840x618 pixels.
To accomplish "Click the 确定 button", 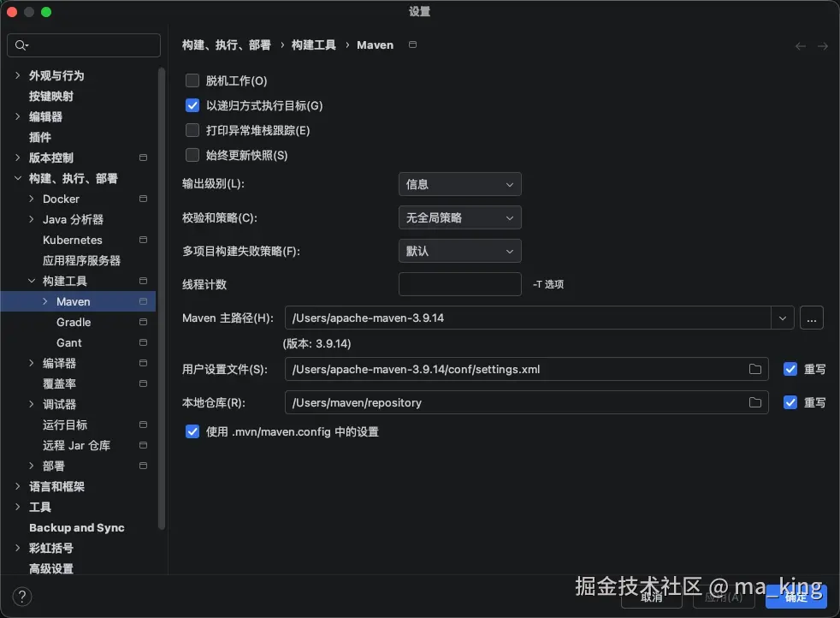I will (796, 597).
